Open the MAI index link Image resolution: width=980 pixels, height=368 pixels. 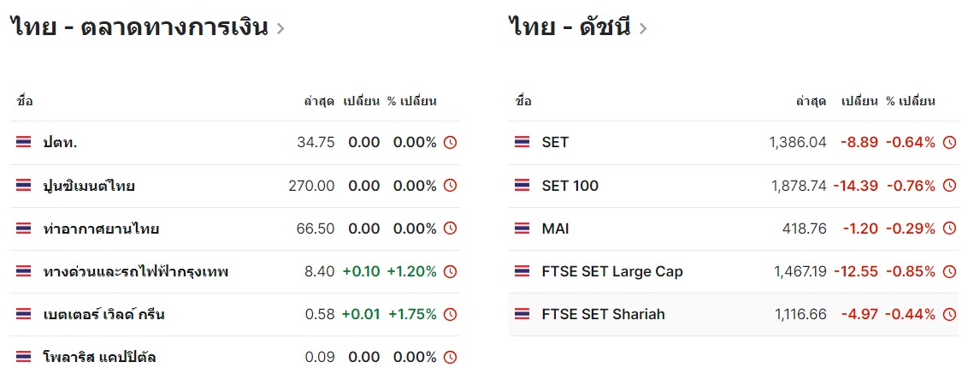[556, 229]
